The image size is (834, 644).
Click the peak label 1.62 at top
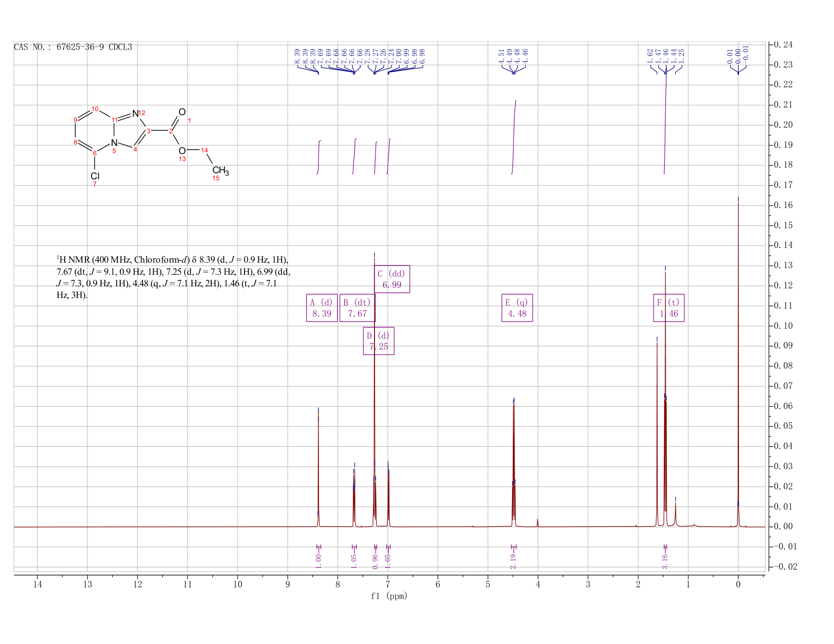(650, 56)
